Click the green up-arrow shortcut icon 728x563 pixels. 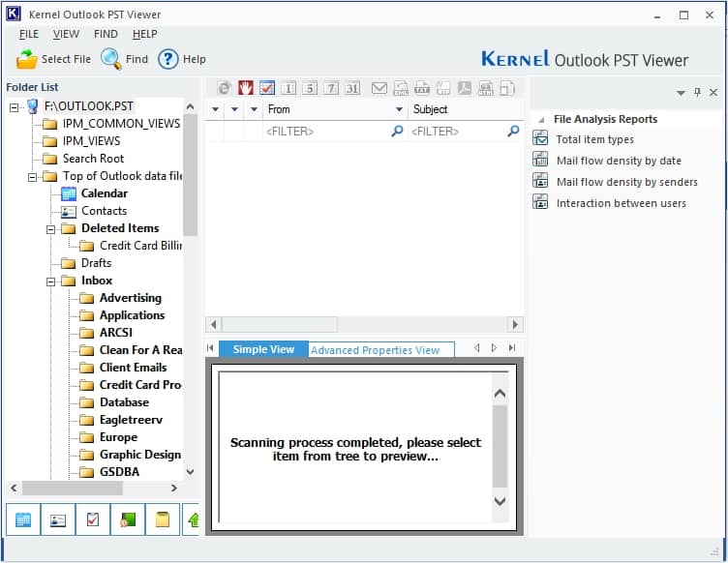(192, 519)
